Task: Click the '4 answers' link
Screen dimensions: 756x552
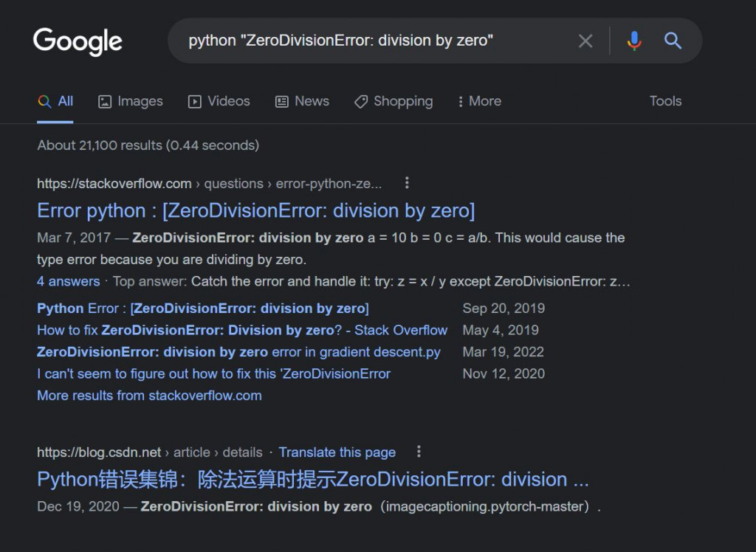Action: pos(69,282)
